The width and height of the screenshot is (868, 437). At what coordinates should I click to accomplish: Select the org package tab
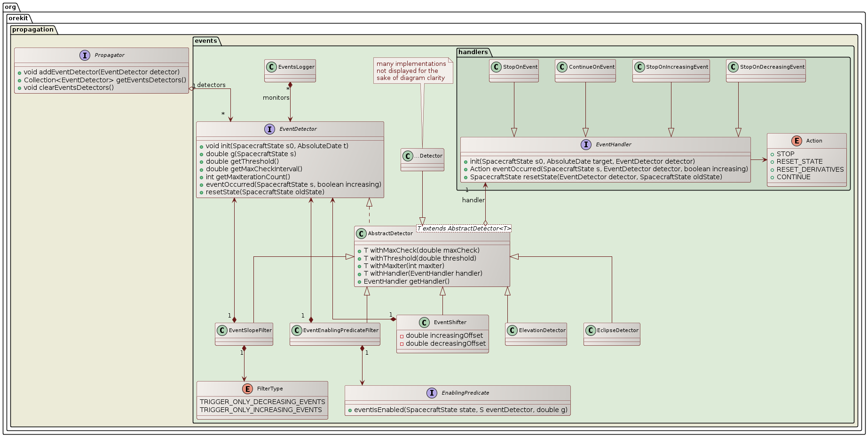[10, 7]
